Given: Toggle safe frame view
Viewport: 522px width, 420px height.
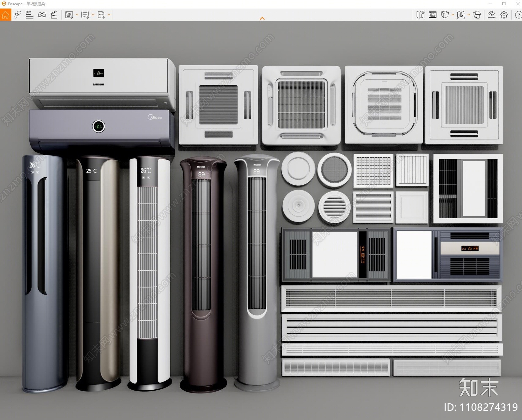Looking at the screenshot, I should click(x=433, y=15).
